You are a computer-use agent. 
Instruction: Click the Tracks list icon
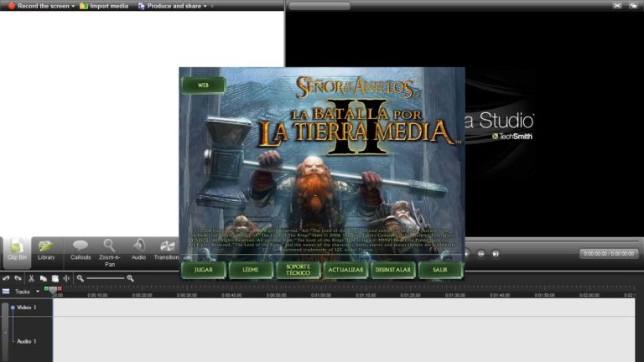click(x=6, y=292)
